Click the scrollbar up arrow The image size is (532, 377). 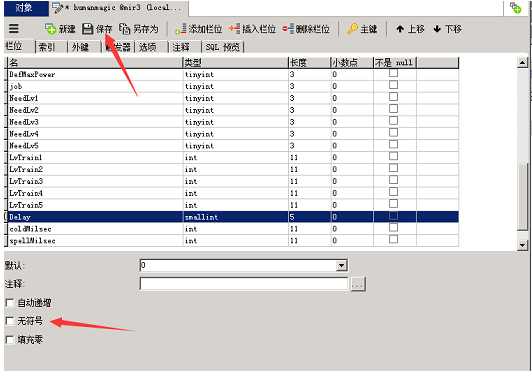pyautogui.click(x=522, y=62)
